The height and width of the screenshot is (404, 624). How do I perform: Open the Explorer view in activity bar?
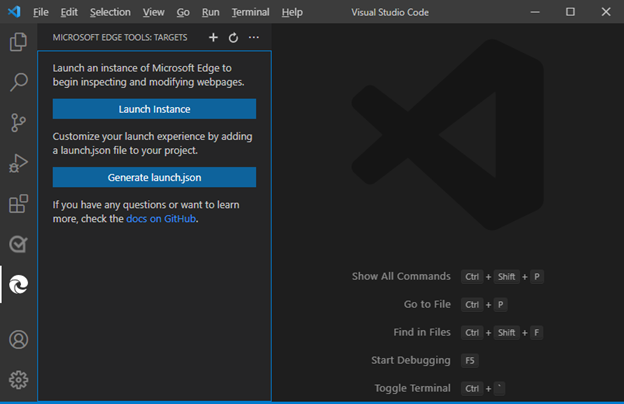click(18, 42)
